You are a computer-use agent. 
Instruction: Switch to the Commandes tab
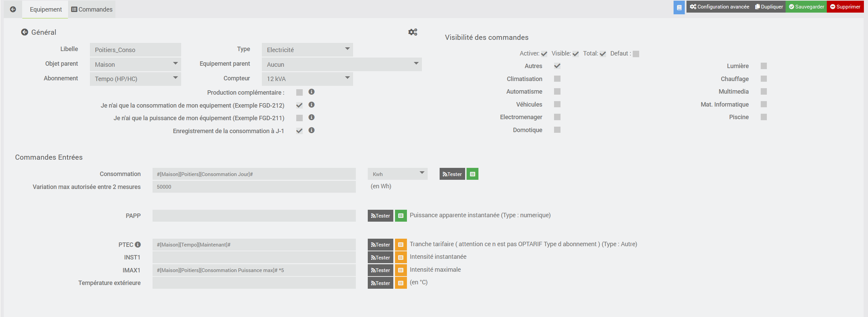(92, 9)
